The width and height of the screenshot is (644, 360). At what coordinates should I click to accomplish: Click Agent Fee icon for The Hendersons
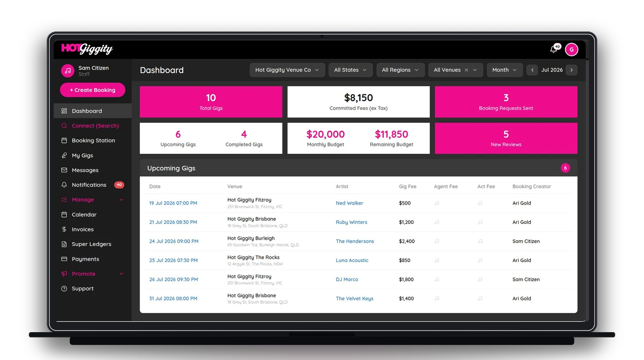pyautogui.click(x=437, y=241)
